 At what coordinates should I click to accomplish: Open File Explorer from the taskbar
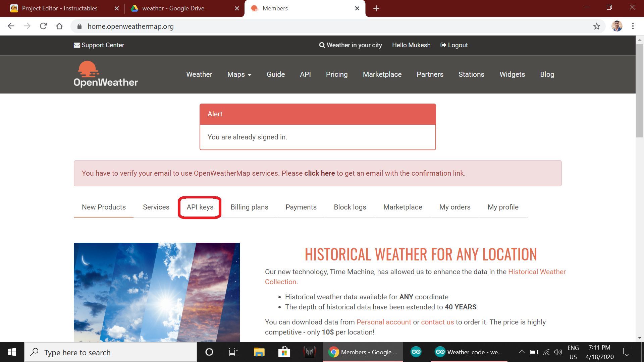click(x=258, y=352)
